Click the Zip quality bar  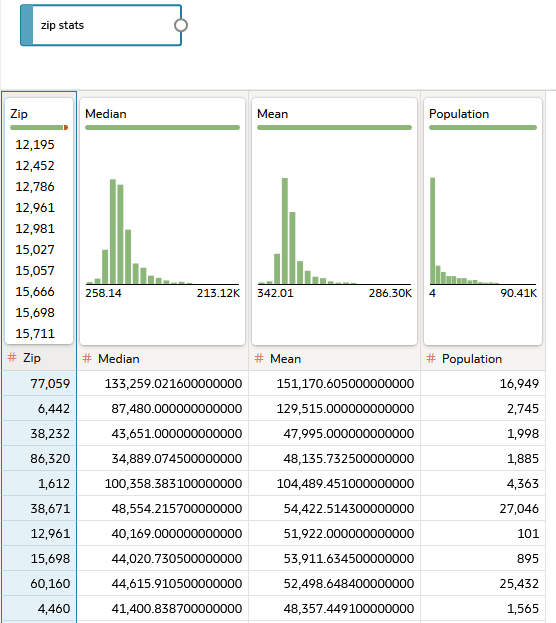[x=39, y=128]
